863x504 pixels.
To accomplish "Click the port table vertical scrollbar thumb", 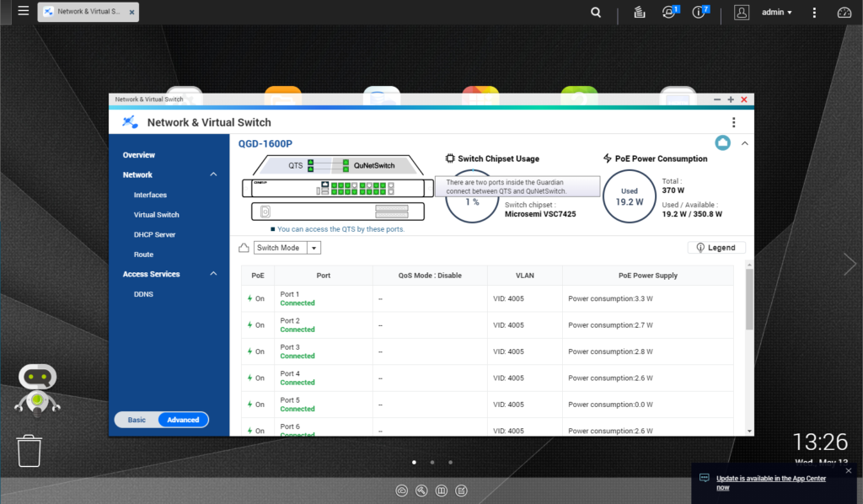I will [749, 300].
